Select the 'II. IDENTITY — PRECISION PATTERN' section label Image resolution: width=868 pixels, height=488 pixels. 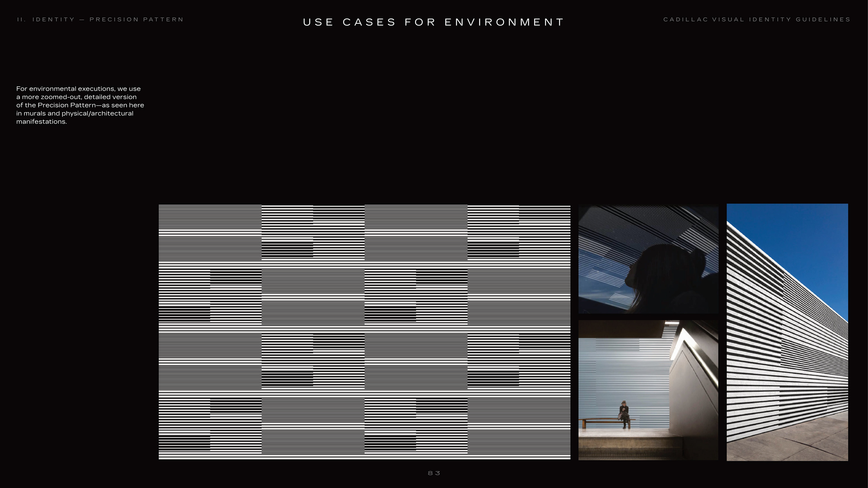click(x=100, y=19)
